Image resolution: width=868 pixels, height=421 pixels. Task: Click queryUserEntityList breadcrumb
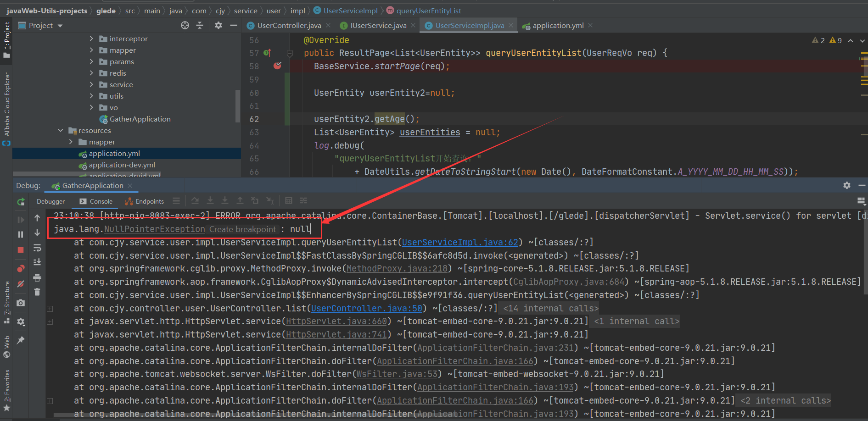point(428,11)
